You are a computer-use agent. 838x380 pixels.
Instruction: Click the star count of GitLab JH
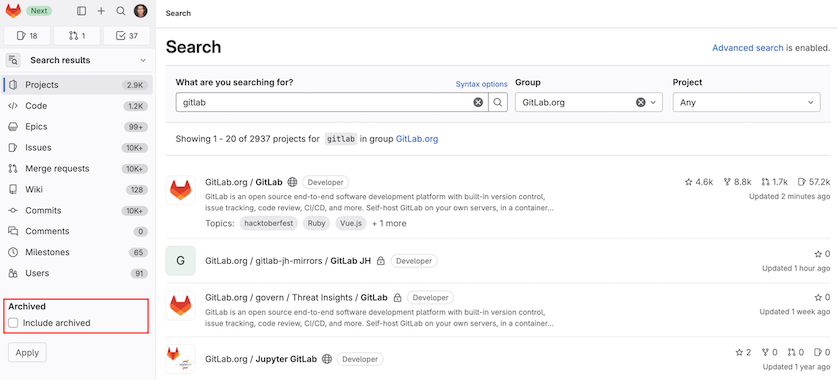tap(822, 254)
